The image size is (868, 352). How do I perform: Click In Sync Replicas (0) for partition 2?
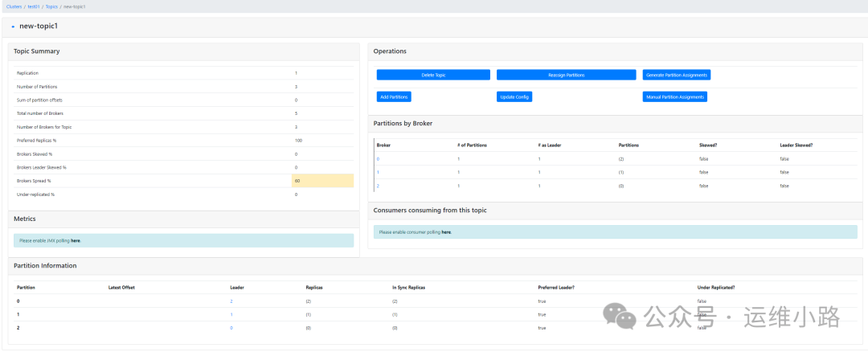pyautogui.click(x=395, y=328)
